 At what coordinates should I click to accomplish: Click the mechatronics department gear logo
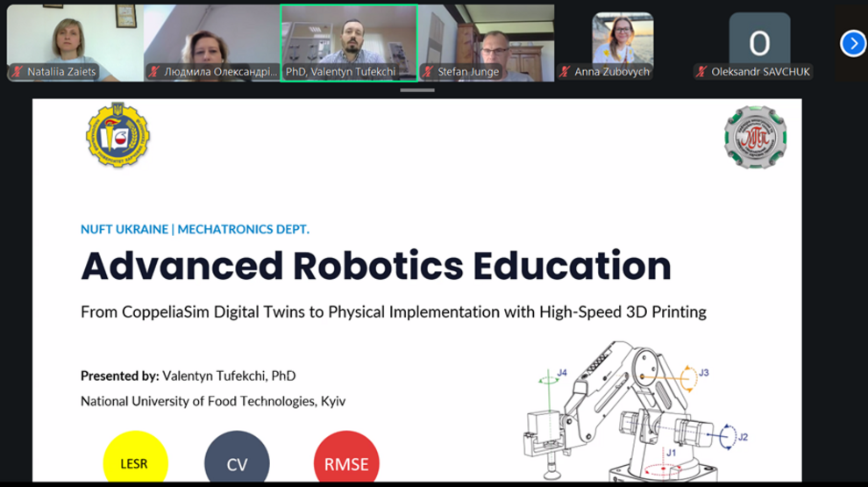(755, 137)
